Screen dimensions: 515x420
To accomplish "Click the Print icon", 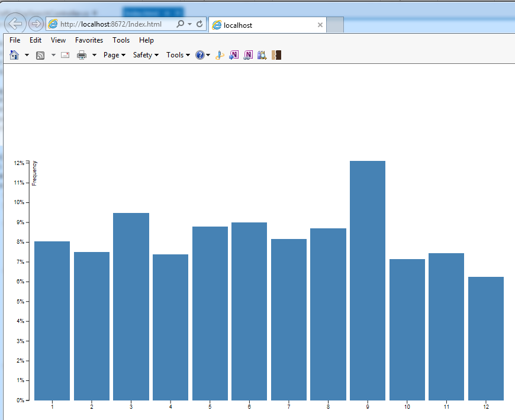I will pos(82,55).
